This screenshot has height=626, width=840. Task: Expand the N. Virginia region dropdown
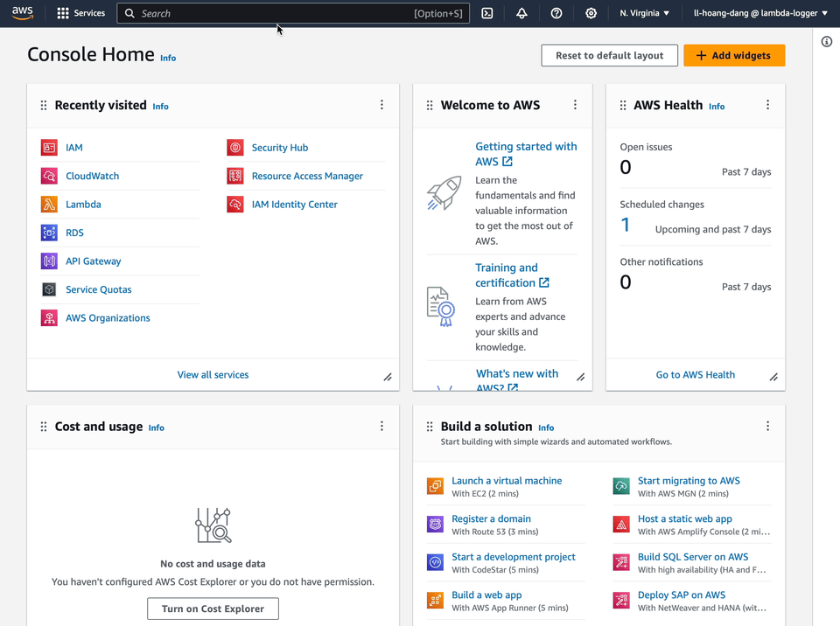[x=645, y=13]
